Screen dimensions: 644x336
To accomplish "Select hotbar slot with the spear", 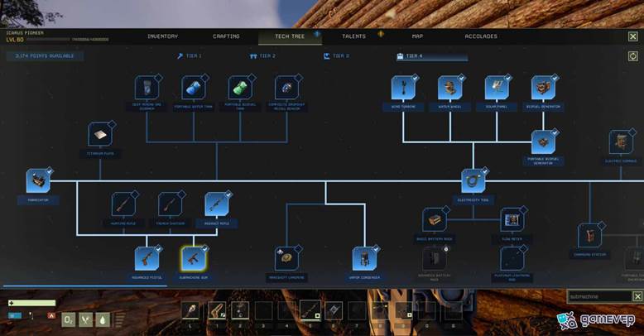I will point(310,310).
